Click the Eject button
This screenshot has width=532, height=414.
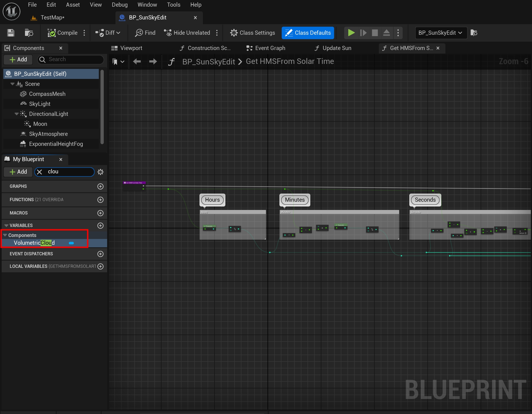(387, 33)
